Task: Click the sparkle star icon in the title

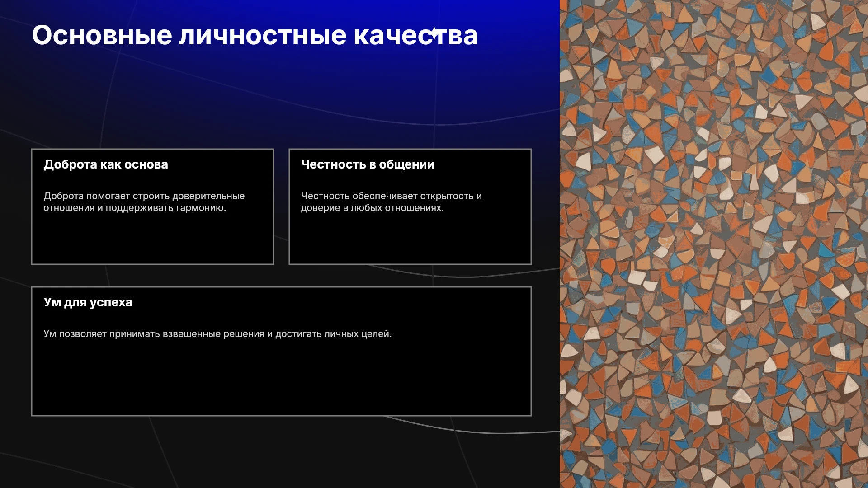Action: click(434, 33)
